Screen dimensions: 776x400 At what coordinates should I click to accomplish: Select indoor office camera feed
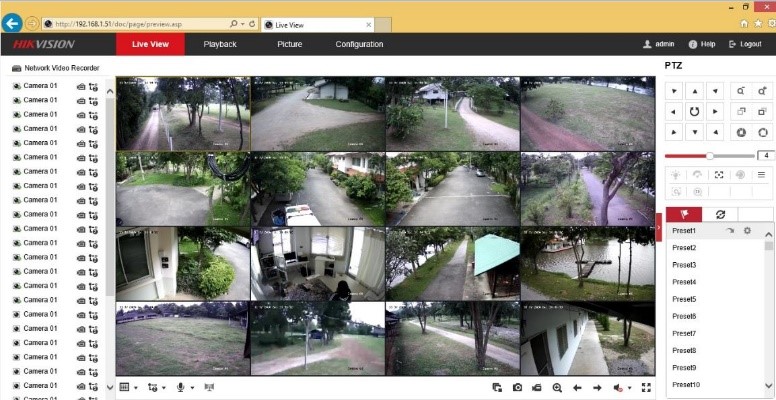[318, 264]
